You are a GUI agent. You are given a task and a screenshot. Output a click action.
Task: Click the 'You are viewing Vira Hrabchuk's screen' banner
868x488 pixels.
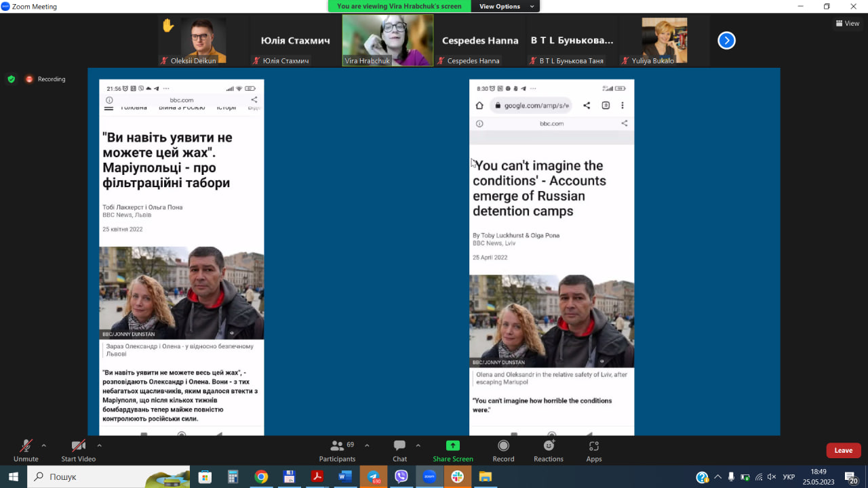(399, 6)
